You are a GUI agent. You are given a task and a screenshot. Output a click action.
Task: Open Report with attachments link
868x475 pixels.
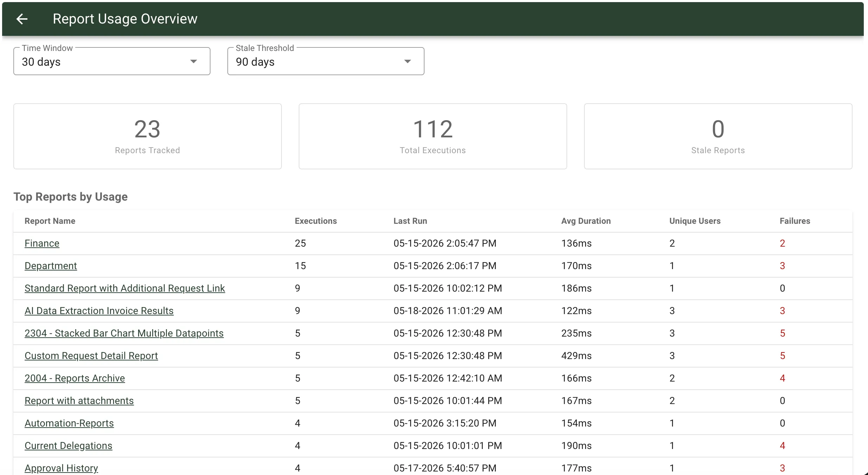point(79,401)
